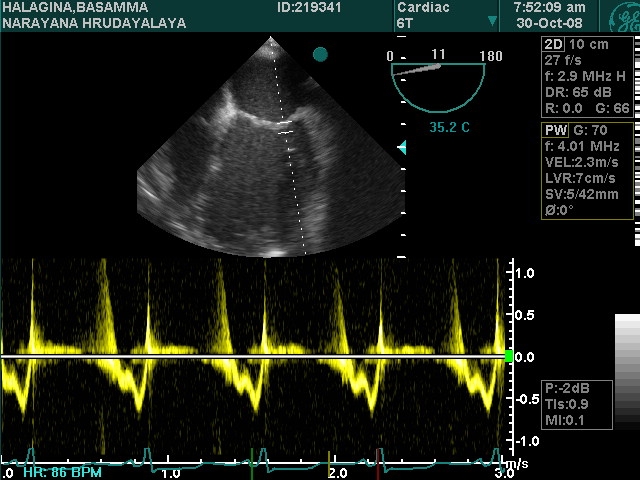Image resolution: width=640 pixels, height=480 pixels.
Task: Click the 35.2 C probe temperature reading
Action: point(449,128)
